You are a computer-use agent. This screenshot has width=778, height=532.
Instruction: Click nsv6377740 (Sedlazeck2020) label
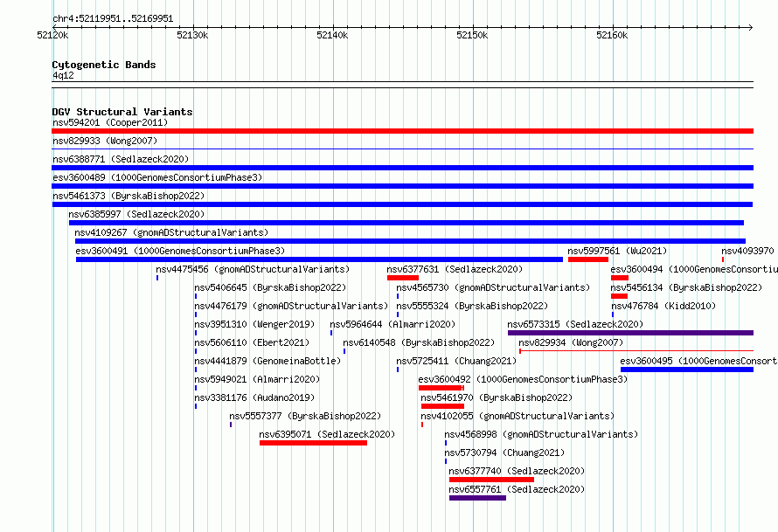point(517,471)
